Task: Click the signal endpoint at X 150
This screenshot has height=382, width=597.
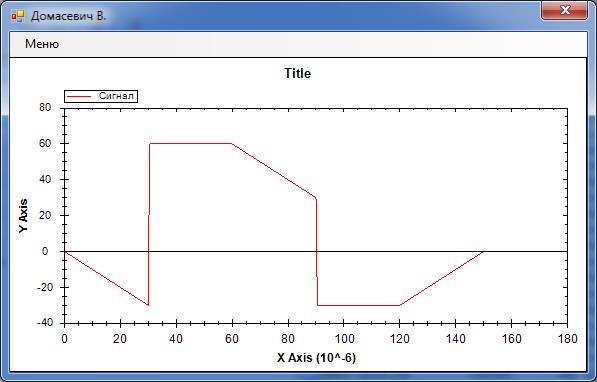Action: (x=483, y=251)
